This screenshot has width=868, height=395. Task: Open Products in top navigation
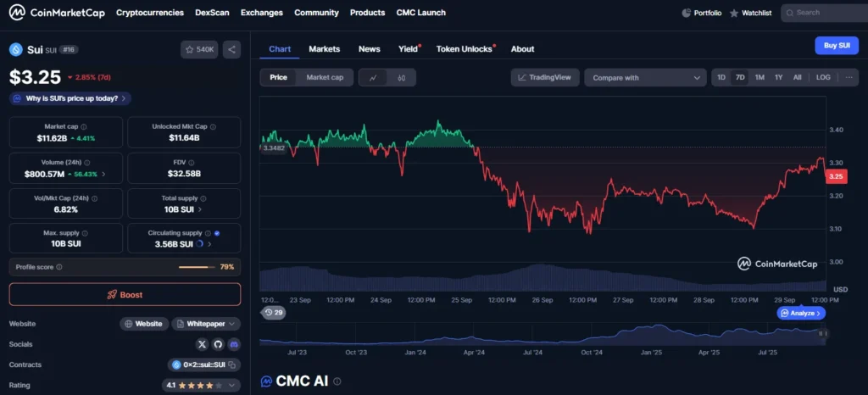coord(368,12)
